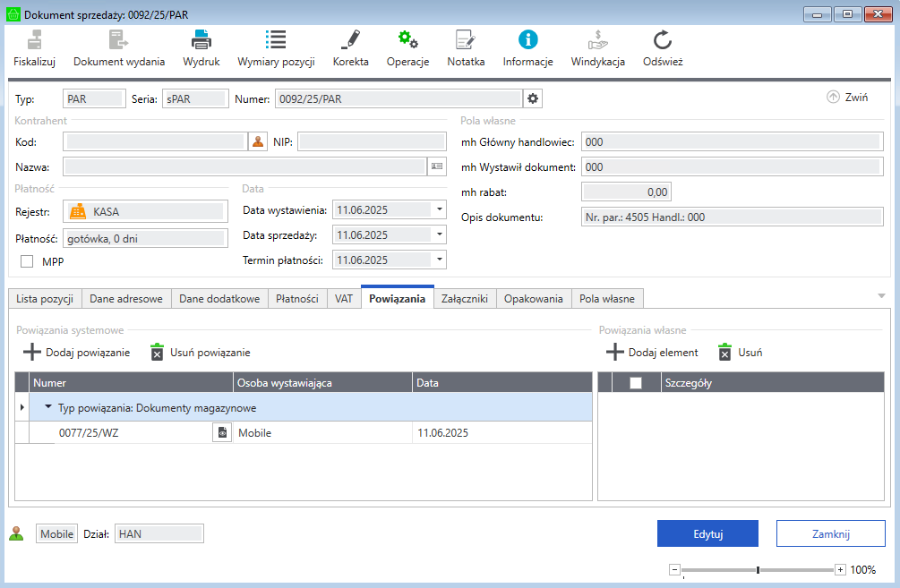This screenshot has height=588, width=900.
Task: Open the Załączniki tab
Action: [464, 299]
